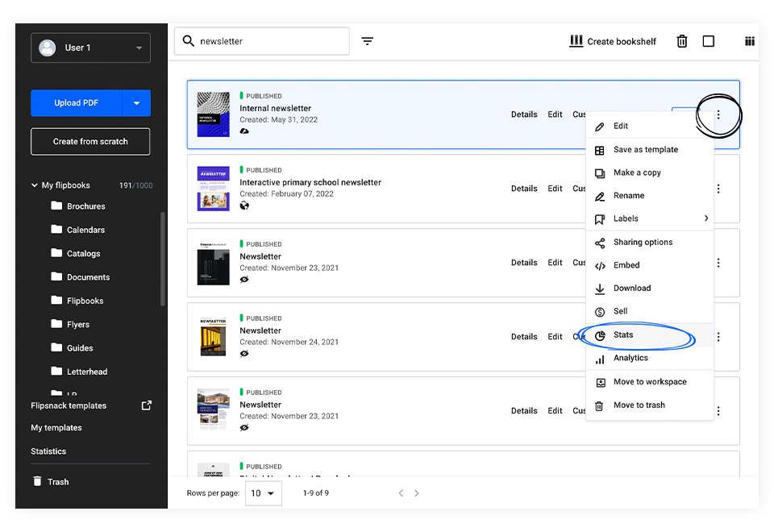Select Sharing options in the menu
Viewport: 774px width, 532px height.
(x=650, y=243)
